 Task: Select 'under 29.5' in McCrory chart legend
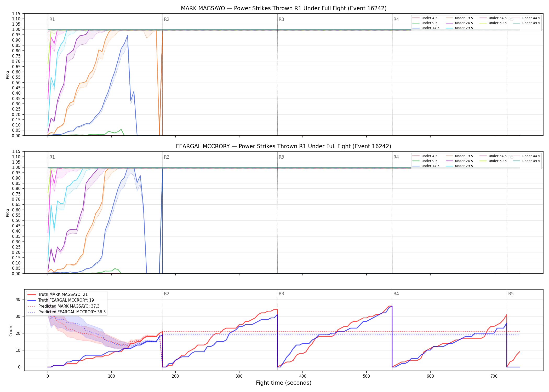[x=460, y=166]
